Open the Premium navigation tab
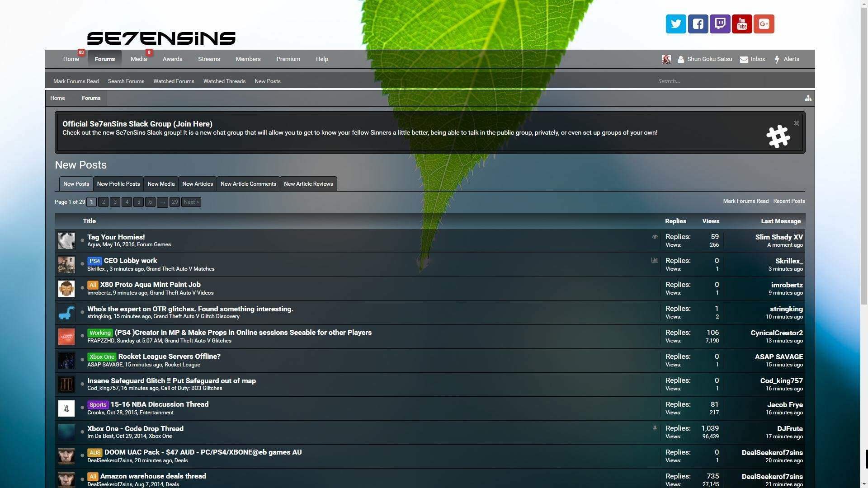This screenshot has height=488, width=868. click(288, 59)
